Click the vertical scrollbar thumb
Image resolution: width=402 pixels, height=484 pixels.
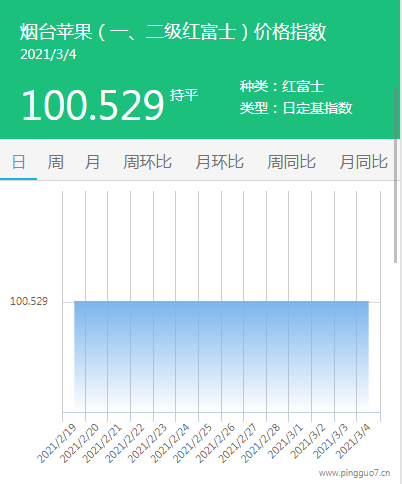(396, 175)
